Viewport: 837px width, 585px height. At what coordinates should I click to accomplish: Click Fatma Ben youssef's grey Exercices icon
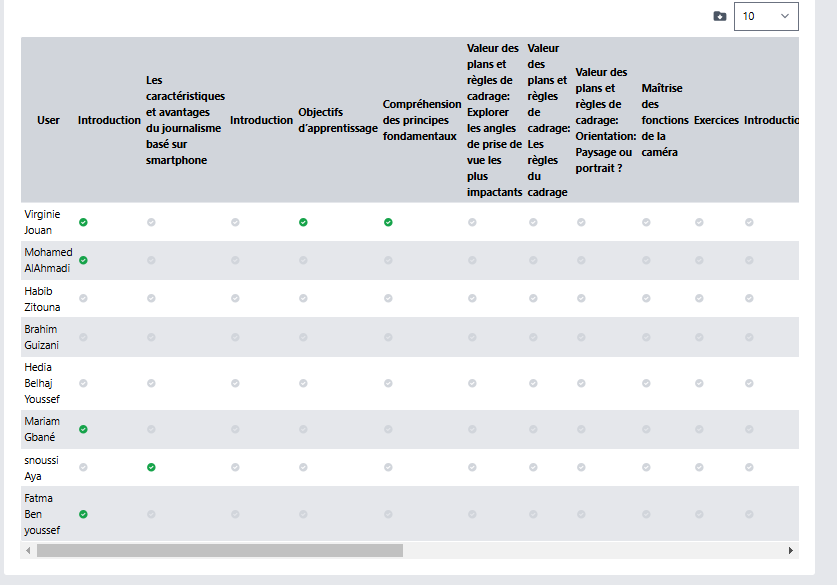click(699, 514)
